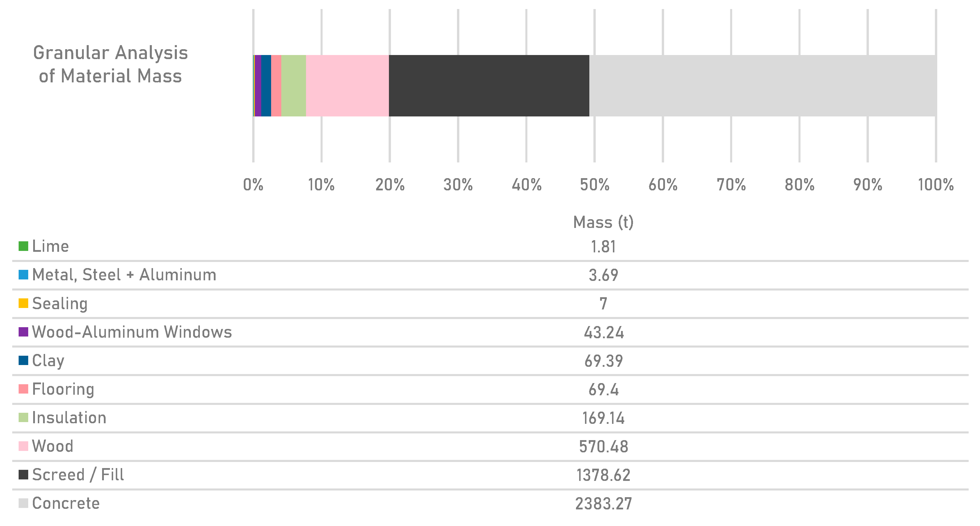Select the pink Wood bar segment
Viewport: 980px width, 526px height.
[x=347, y=86]
